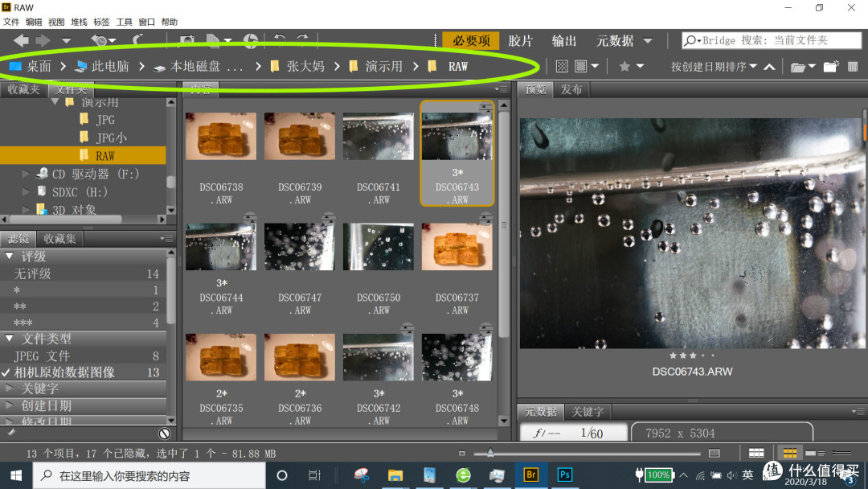868x489 pixels.
Task: Toggle the 无评级 filter
Action: (x=83, y=273)
